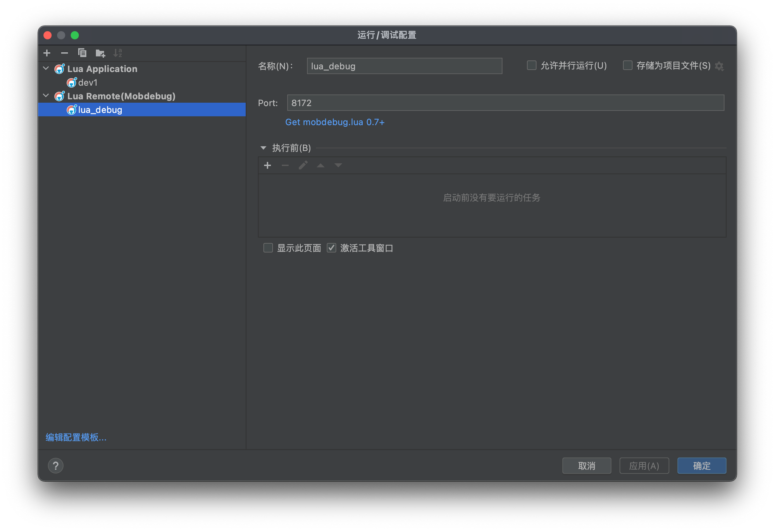Copy the selected configuration
This screenshot has height=532, width=775.
point(82,53)
